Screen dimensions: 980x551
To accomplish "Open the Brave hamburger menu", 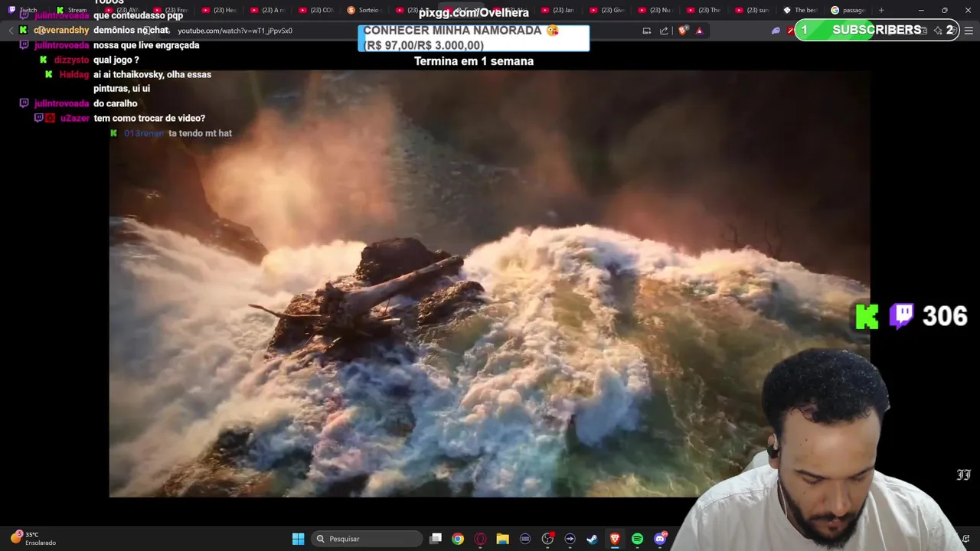I will (969, 31).
